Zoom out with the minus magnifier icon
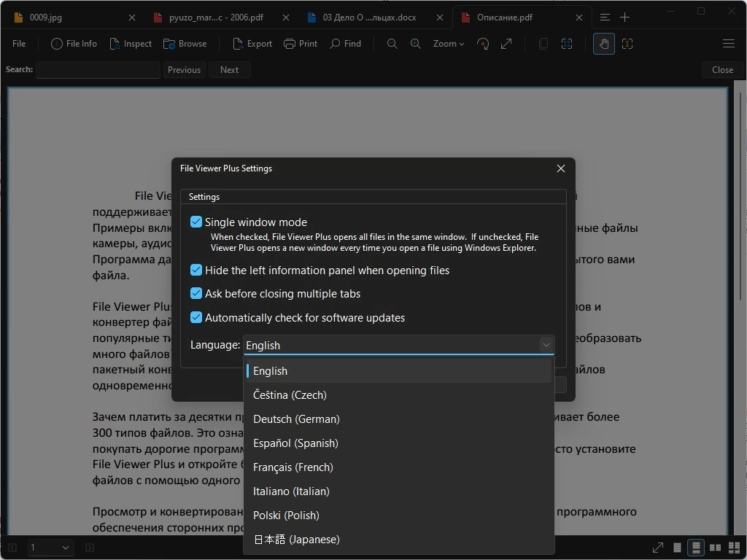The image size is (747, 560). [x=392, y=44]
